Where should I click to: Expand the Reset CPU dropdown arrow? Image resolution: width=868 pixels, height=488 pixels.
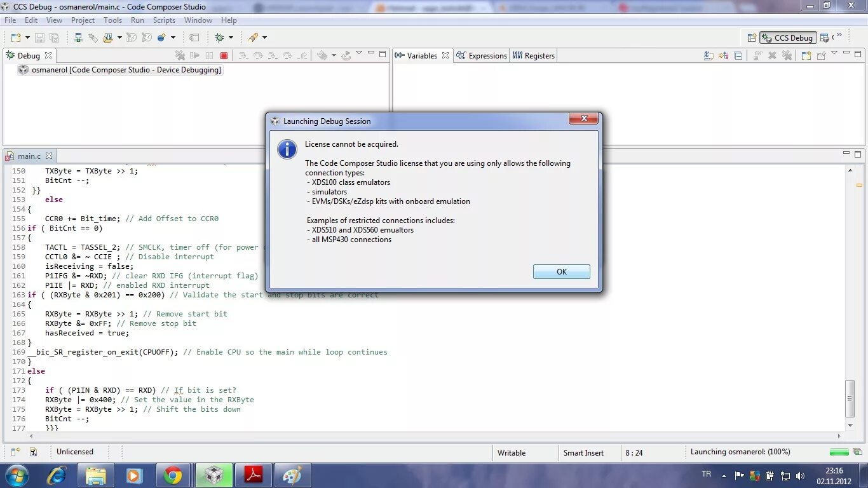click(172, 37)
